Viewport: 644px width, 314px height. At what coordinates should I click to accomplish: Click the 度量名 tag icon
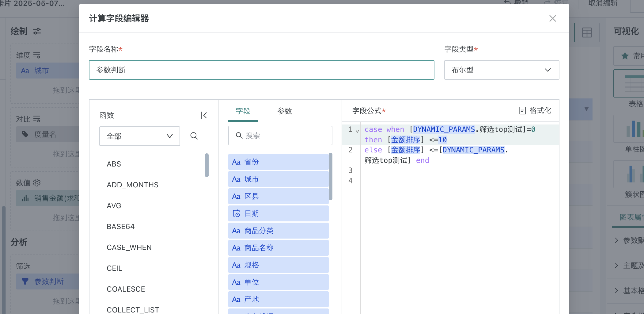coord(25,134)
